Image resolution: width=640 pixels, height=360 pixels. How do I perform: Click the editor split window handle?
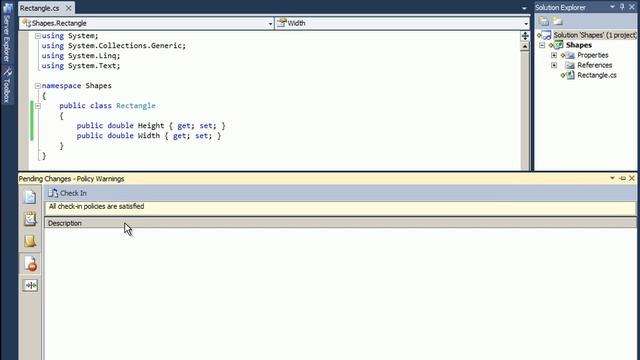525,36
